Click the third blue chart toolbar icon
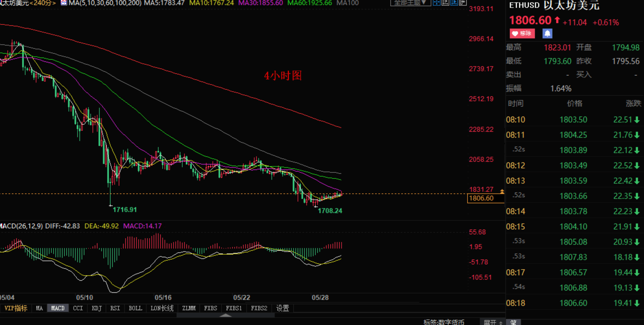Screen dimensions: 644x325 [454, 3]
